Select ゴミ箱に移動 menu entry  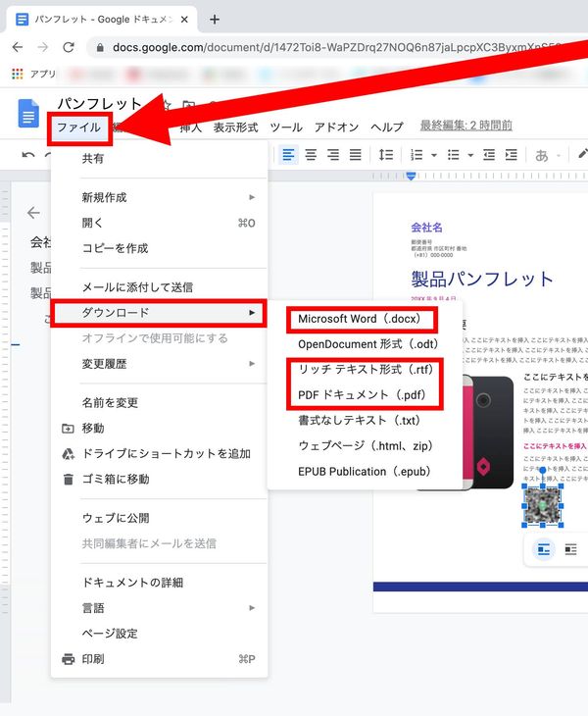[x=159, y=480]
